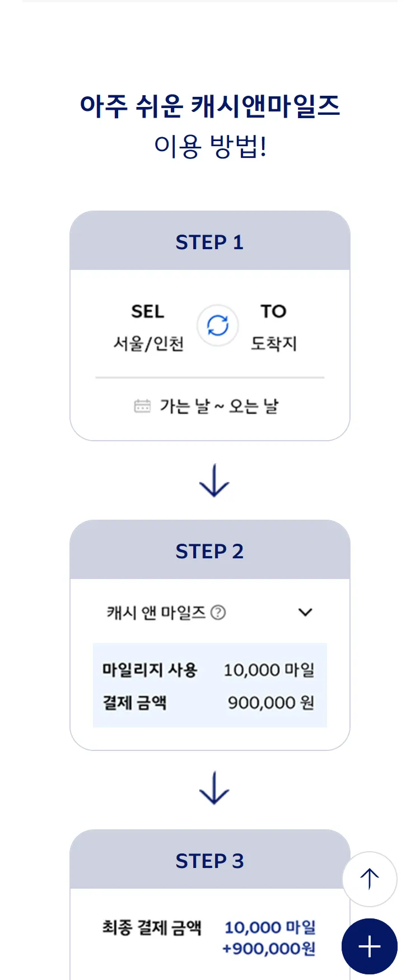This screenshot has width=420, height=980.
Task: Click the question mark help icon
Action: point(218,613)
